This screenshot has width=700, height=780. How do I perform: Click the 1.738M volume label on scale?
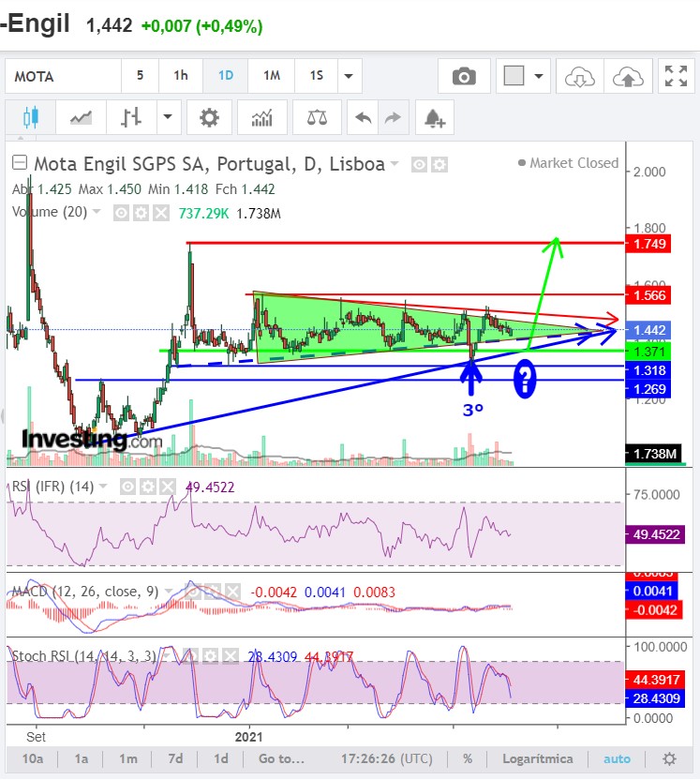654,453
